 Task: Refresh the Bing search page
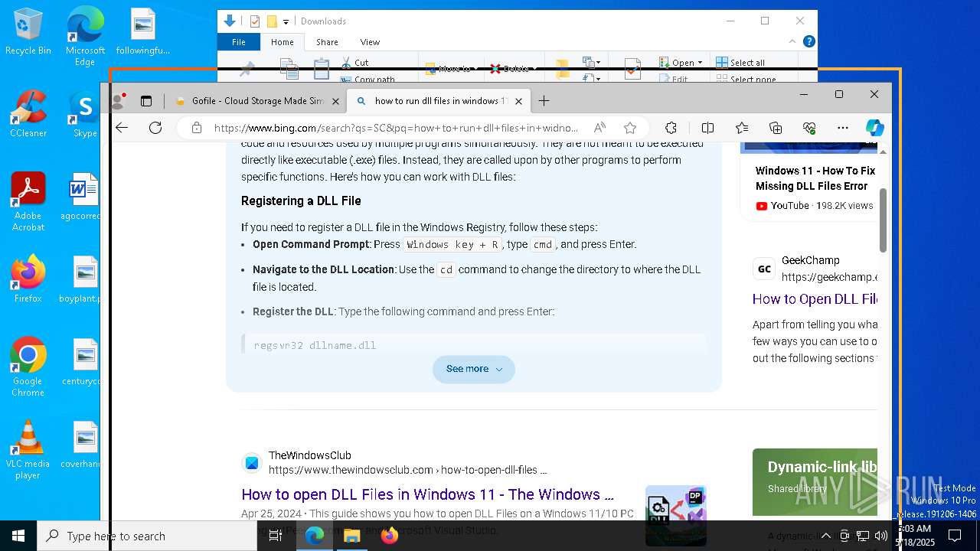[155, 128]
